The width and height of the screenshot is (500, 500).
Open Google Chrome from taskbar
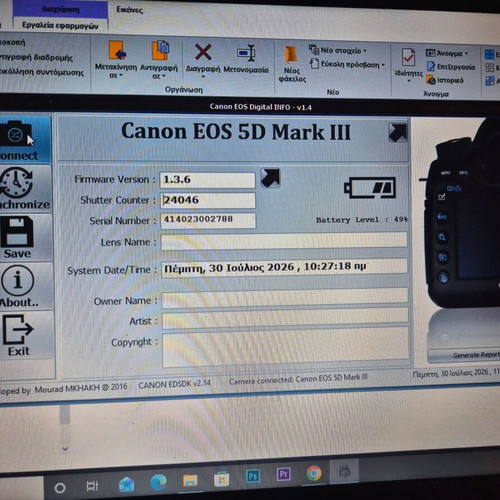click(x=314, y=473)
